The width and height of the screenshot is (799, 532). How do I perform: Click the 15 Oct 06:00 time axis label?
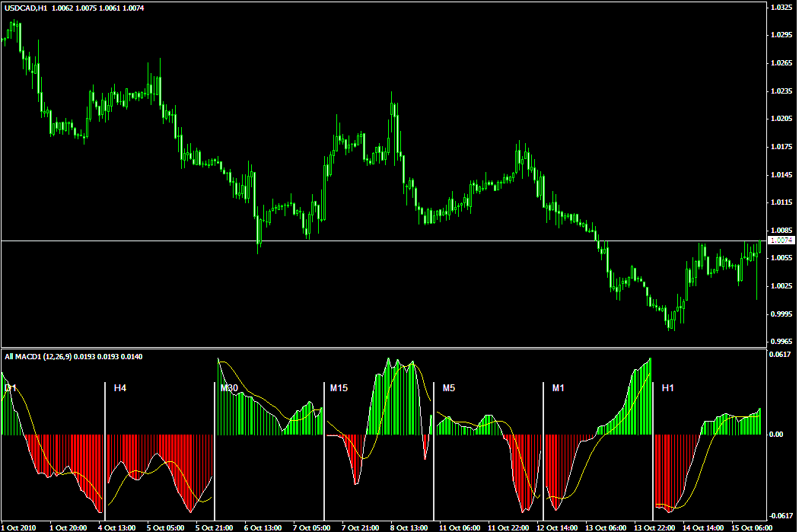click(x=752, y=528)
